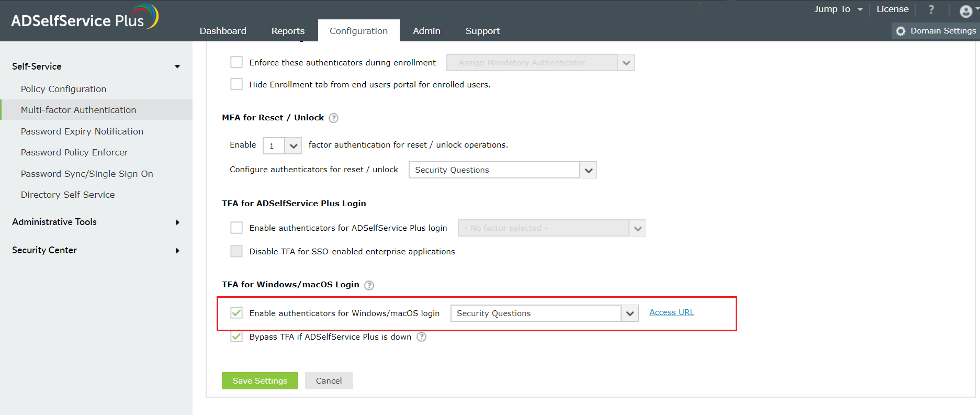Open Password Sync/Single Sign On page
This screenshot has height=415, width=980.
pos(87,174)
